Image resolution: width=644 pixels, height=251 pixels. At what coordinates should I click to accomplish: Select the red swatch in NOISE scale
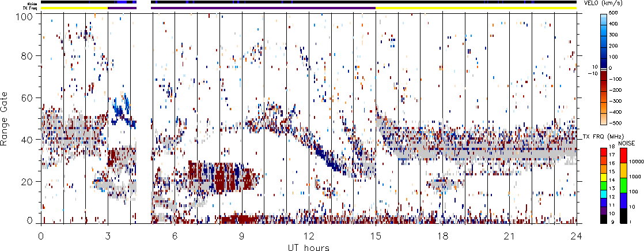624,155
